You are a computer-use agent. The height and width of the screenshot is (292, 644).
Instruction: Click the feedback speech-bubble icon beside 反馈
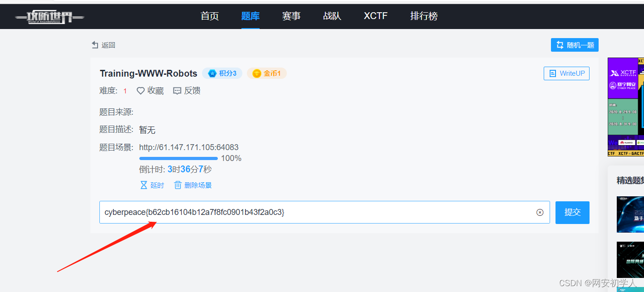177,91
